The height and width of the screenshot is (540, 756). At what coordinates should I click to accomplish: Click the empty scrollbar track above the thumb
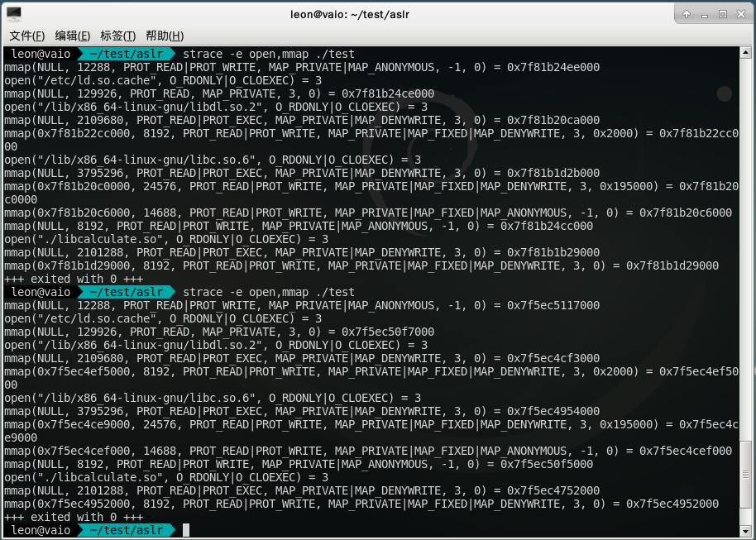pyautogui.click(x=745, y=248)
